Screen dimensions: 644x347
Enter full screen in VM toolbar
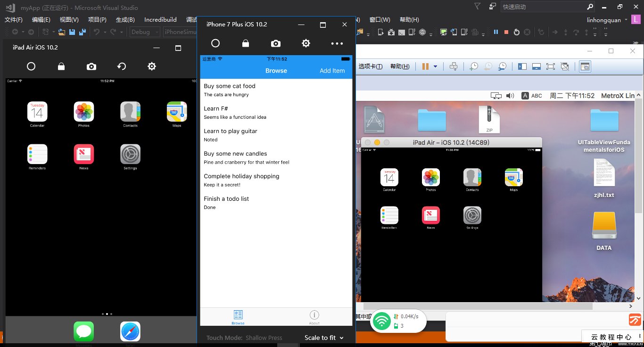click(550, 66)
